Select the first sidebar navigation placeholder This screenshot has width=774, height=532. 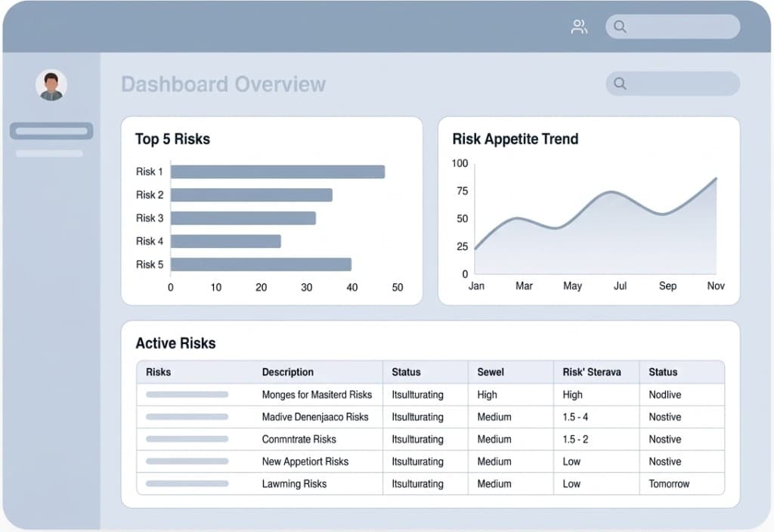pos(51,130)
